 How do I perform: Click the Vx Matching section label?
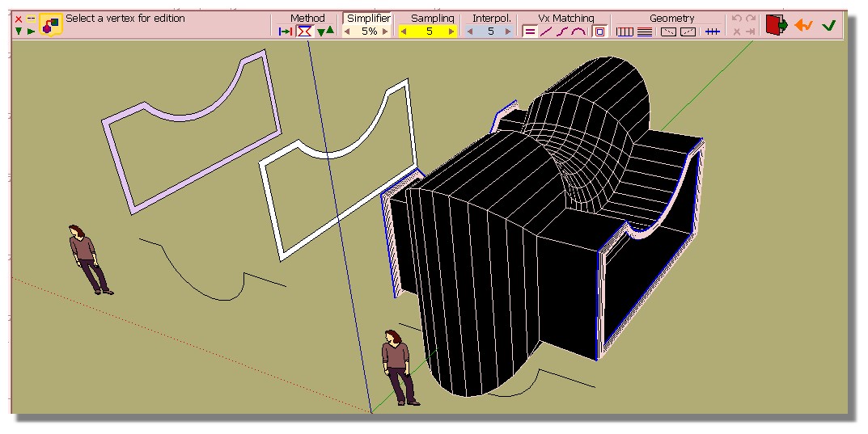565,19
